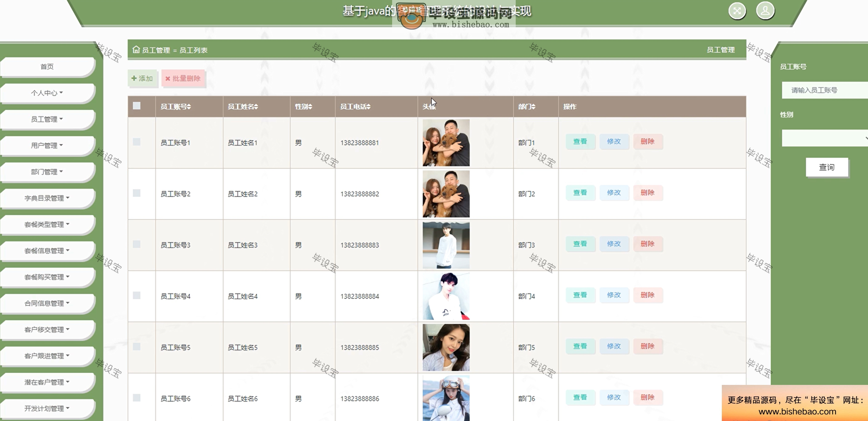Viewport: 868px width, 421px height.
Task: Check the row checkbox for 员工账号2
Action: [136, 193]
